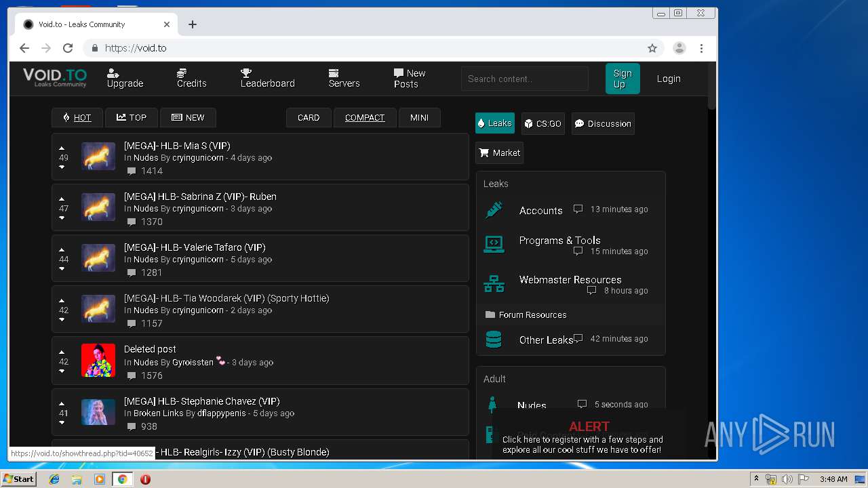868x488 pixels.
Task: Open the Forum Resources subforum
Action: (532, 314)
